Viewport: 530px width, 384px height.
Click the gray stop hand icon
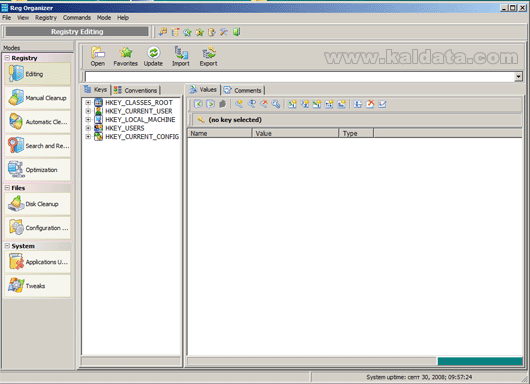click(x=222, y=104)
